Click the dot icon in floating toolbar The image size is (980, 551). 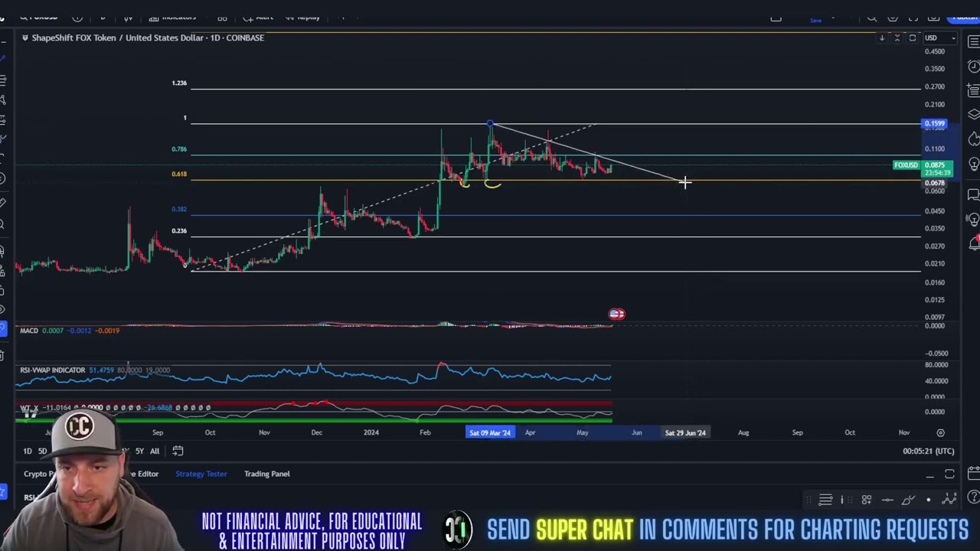[928, 500]
